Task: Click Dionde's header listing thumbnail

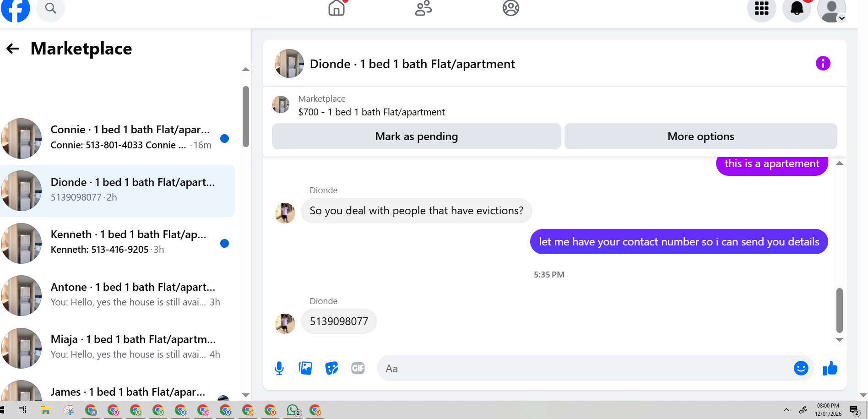Action: coord(289,63)
